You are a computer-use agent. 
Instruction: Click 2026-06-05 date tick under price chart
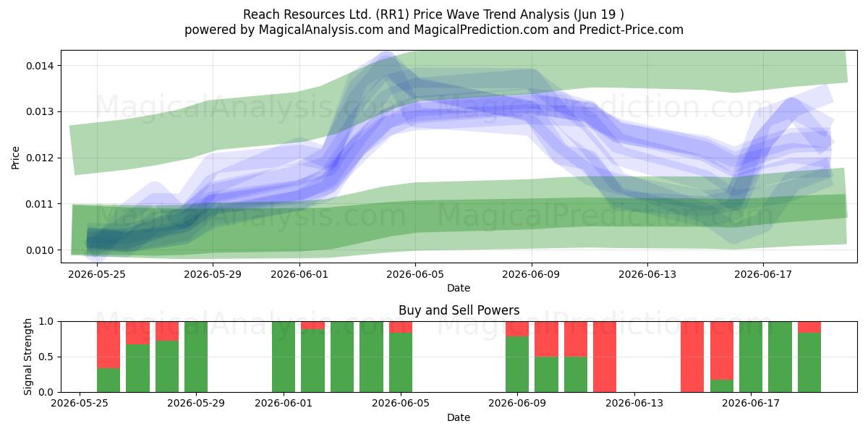tap(415, 274)
